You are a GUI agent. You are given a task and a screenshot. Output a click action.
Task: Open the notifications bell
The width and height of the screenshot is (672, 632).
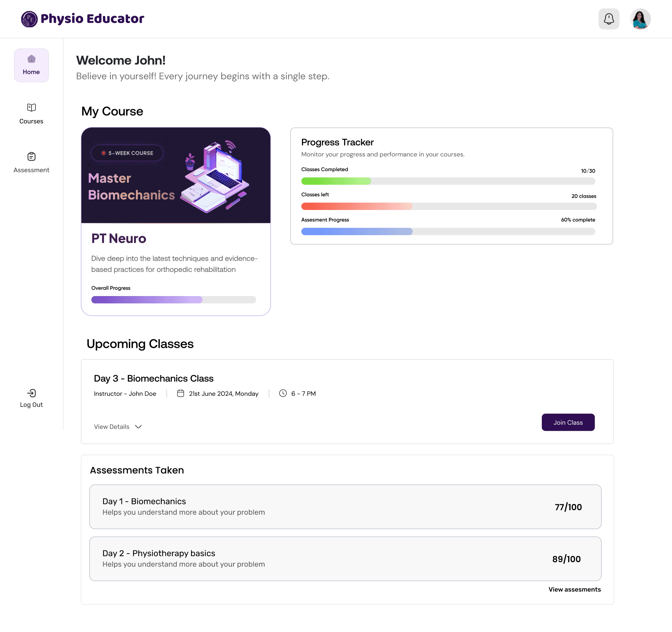click(x=609, y=19)
